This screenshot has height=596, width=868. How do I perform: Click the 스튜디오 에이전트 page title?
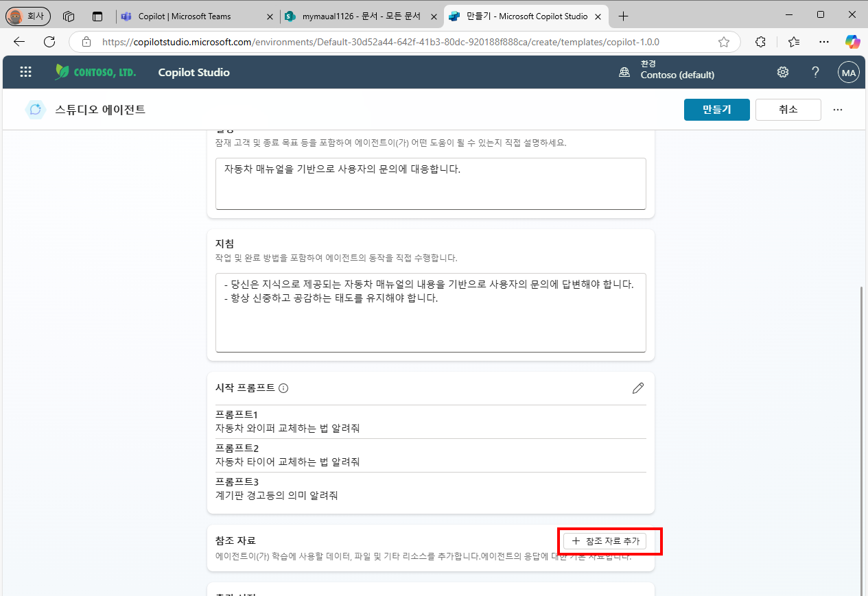point(100,110)
